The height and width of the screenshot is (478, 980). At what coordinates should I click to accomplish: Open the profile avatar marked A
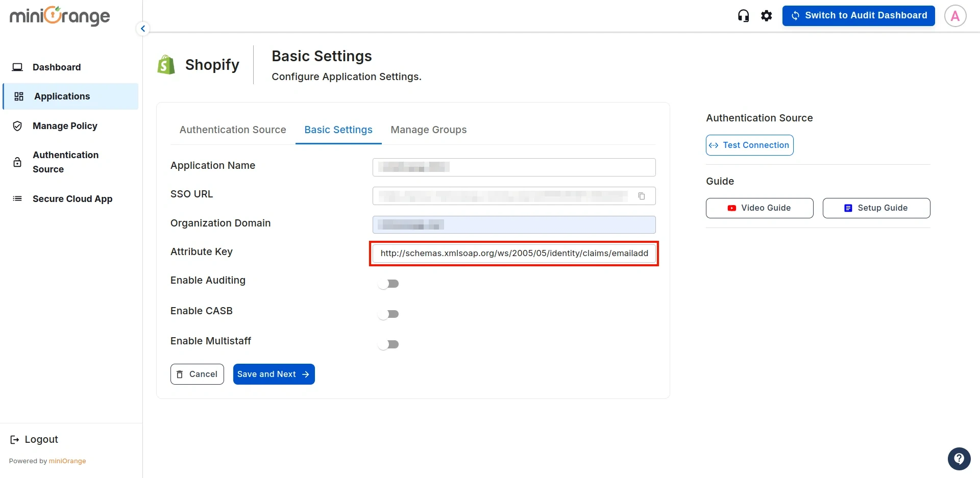point(955,15)
